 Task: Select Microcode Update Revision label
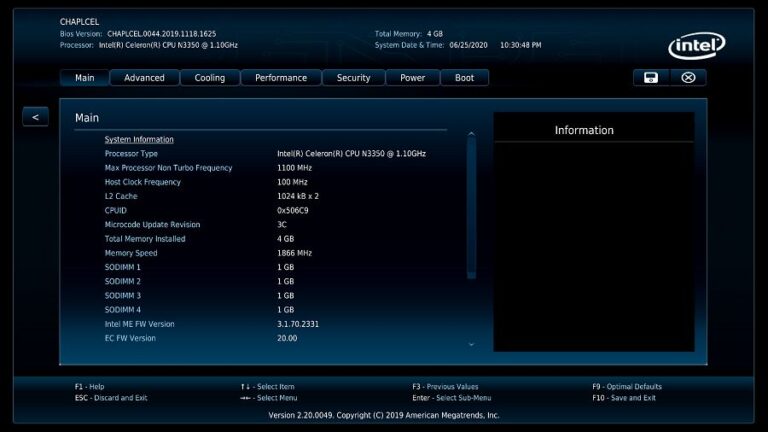click(x=152, y=225)
